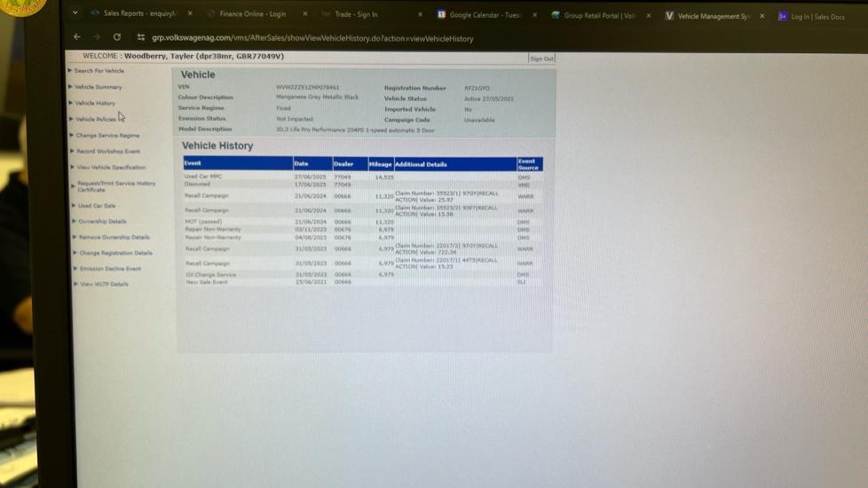Open site information icon in address bar
868x488 pixels.
tap(141, 37)
